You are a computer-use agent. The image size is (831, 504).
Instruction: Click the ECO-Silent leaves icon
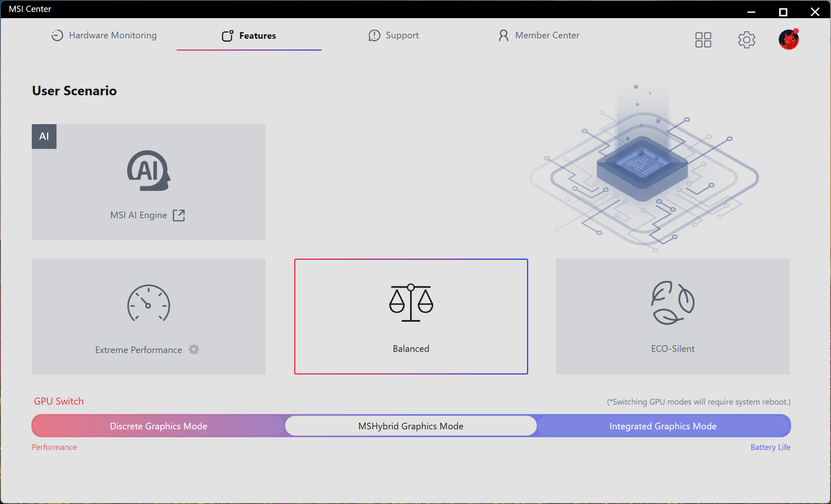(x=673, y=303)
